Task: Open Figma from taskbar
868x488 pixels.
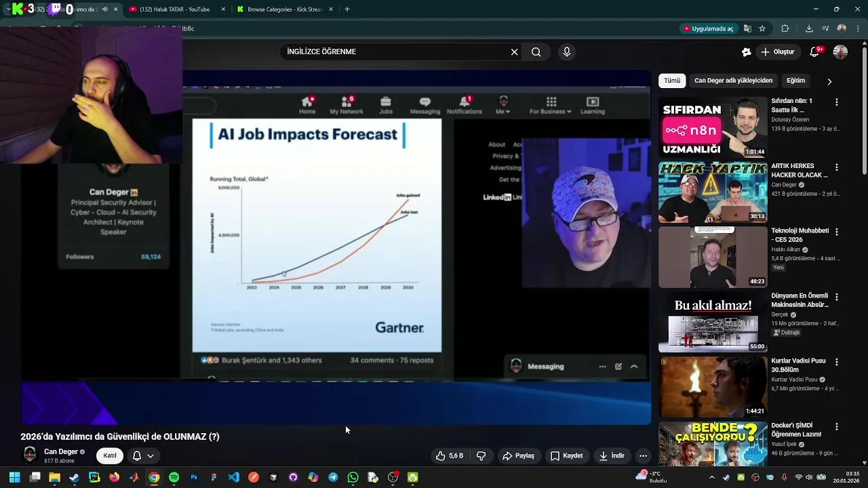Action: pyautogui.click(x=214, y=478)
